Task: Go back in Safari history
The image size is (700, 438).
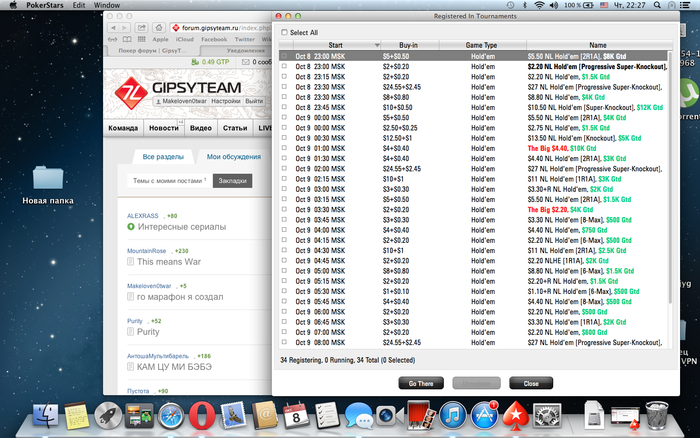Action: (x=113, y=28)
